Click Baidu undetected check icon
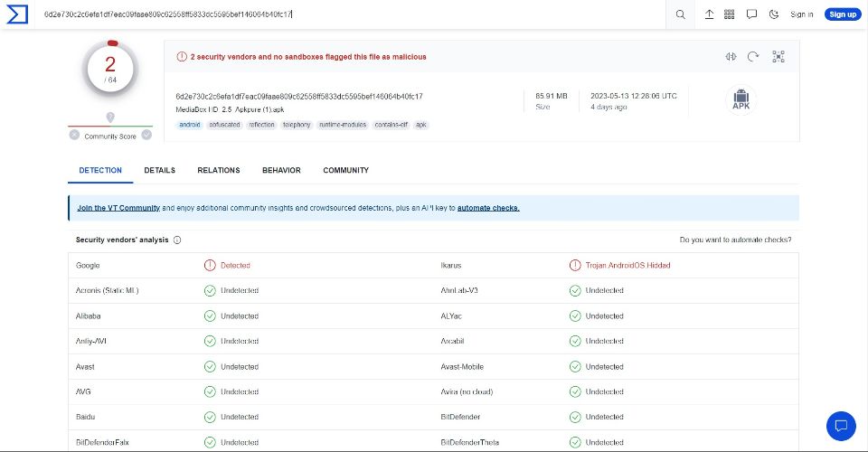Viewport: 868px width, 452px height. click(210, 417)
